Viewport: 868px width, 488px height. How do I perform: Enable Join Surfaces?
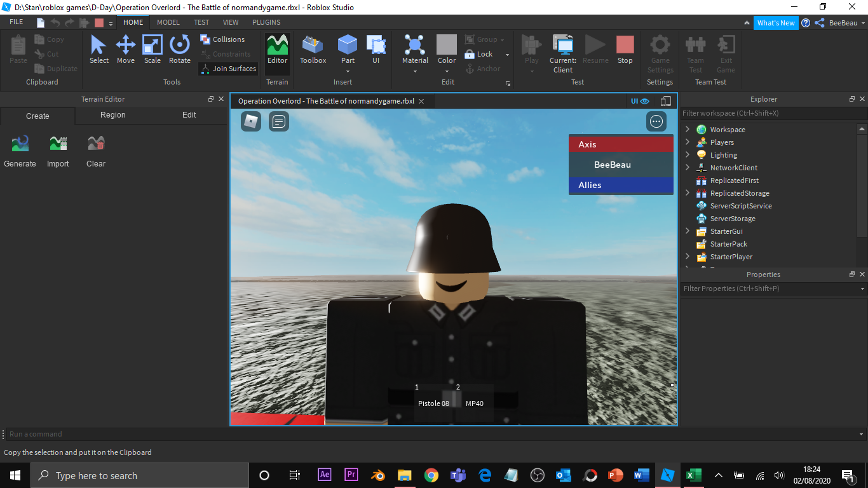click(x=227, y=68)
